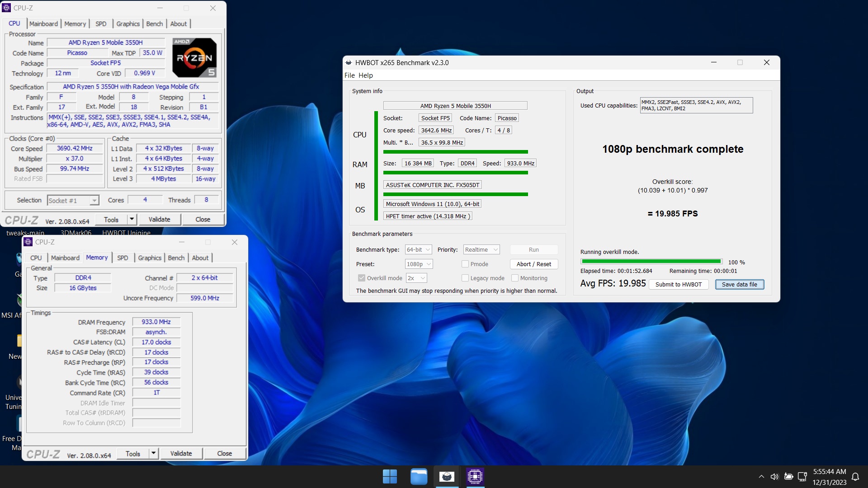Click Save data file button
This screenshot has height=488, width=868.
(x=740, y=284)
